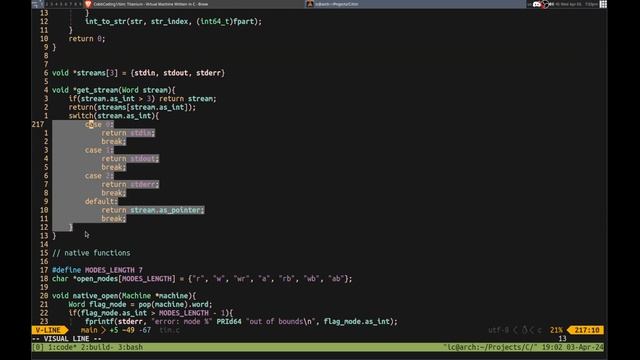This screenshot has width=640, height=360.
Task: Click the -49 git changes count
Action: [128, 330]
